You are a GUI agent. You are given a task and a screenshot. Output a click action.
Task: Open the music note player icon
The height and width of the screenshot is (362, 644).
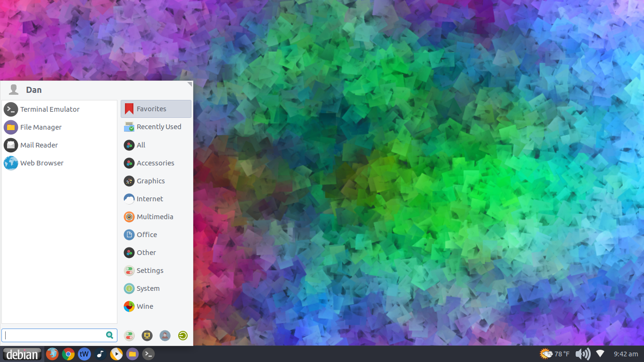click(x=100, y=354)
